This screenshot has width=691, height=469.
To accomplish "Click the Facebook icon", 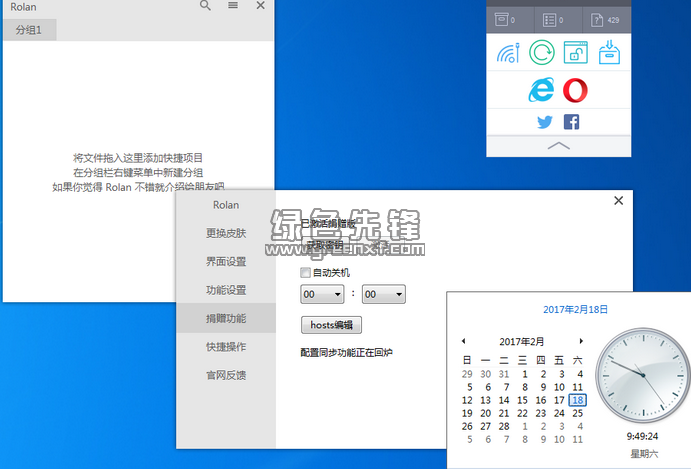I will 572,122.
